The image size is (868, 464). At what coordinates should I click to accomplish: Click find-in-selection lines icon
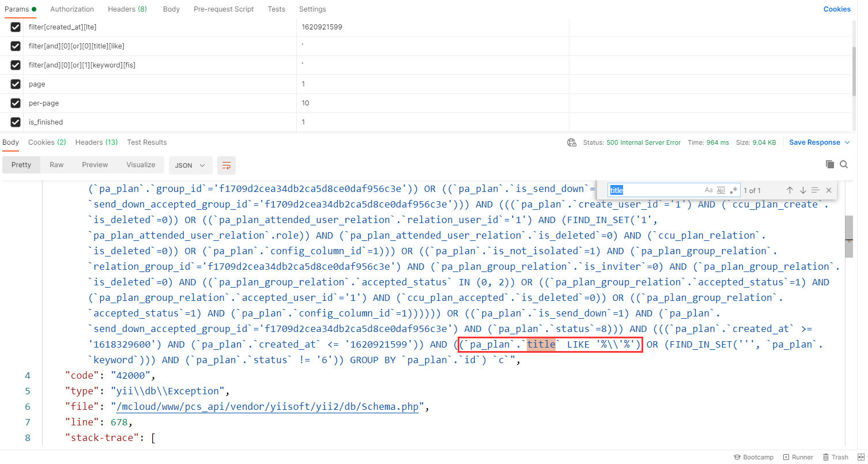click(x=816, y=190)
